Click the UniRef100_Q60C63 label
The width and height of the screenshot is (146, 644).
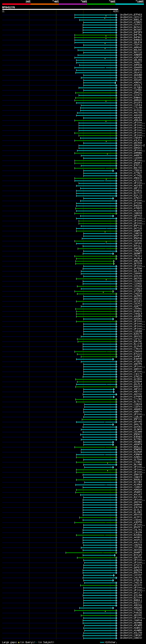[131, 337]
